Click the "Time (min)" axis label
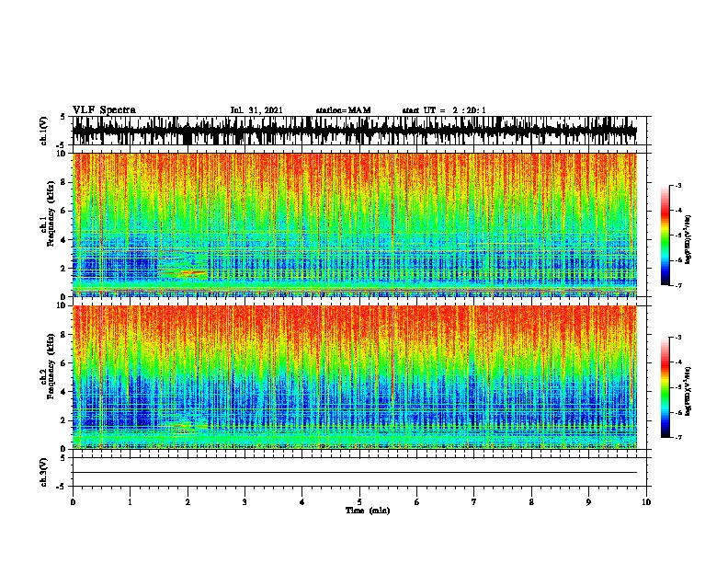 pos(368,511)
